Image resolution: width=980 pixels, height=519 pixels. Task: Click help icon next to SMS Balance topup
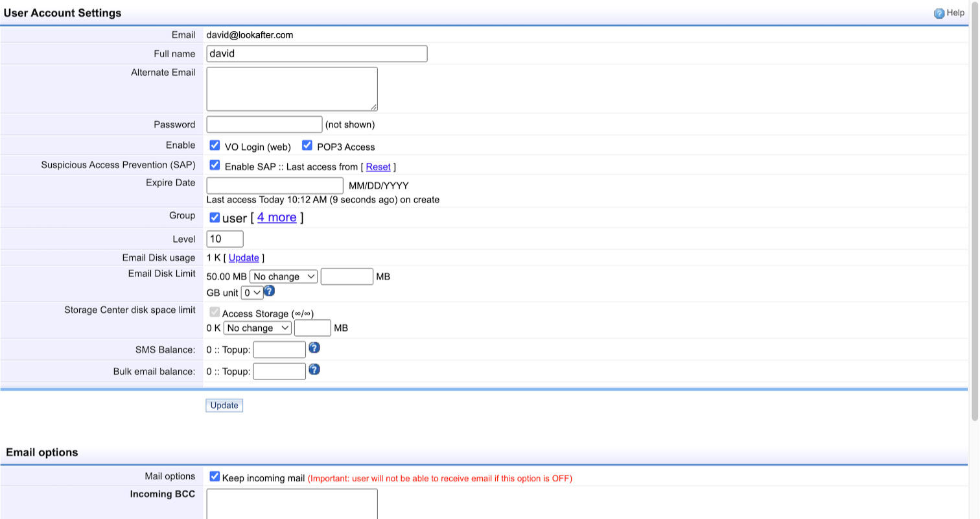click(x=314, y=348)
